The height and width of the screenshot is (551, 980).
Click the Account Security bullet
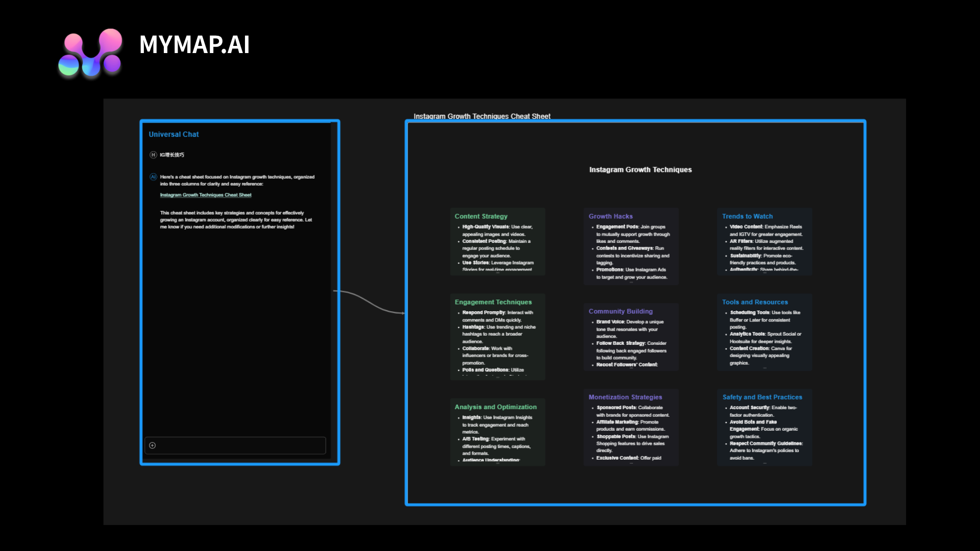763,411
